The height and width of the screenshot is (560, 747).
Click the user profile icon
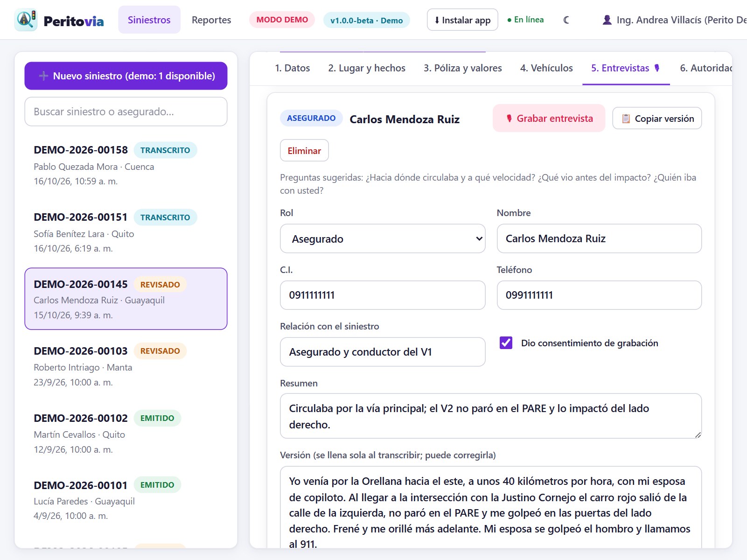click(607, 20)
